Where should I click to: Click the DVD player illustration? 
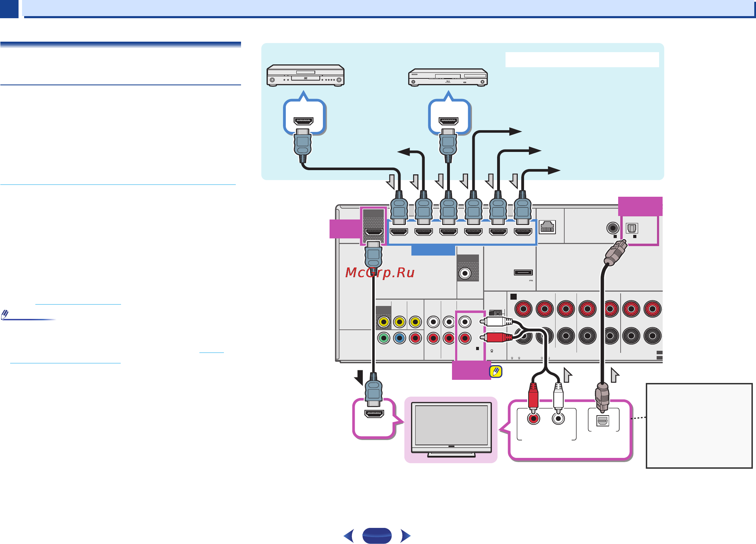pos(305,75)
